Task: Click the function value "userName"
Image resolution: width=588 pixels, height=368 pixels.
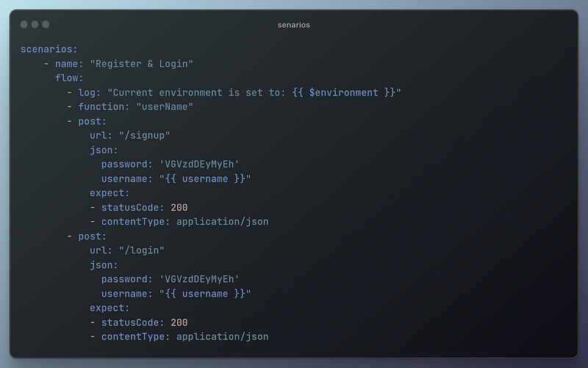Action: (x=165, y=107)
